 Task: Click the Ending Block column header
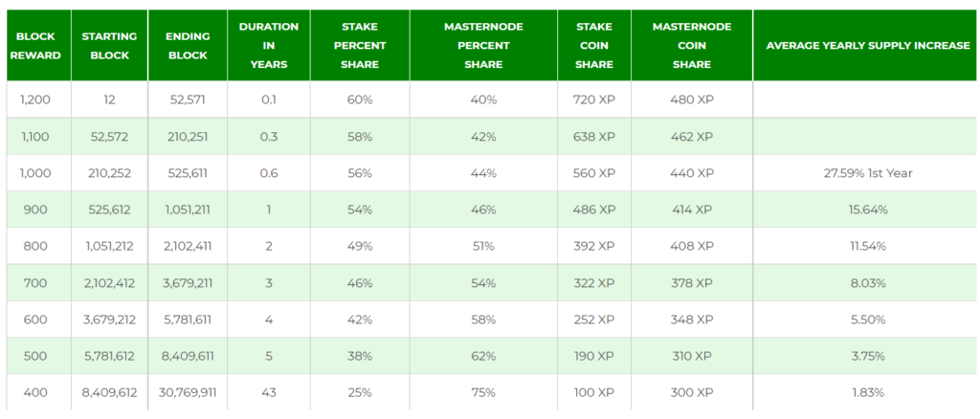[188, 46]
